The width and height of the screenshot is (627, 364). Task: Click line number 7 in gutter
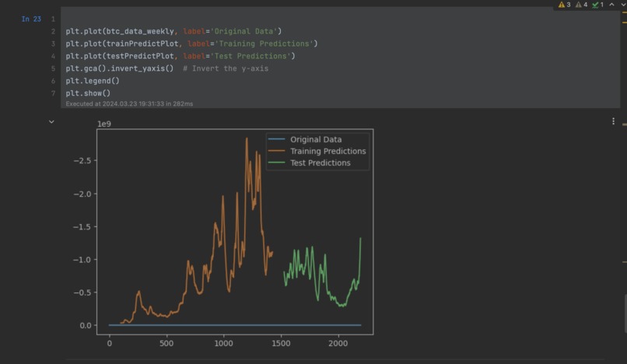(53, 93)
